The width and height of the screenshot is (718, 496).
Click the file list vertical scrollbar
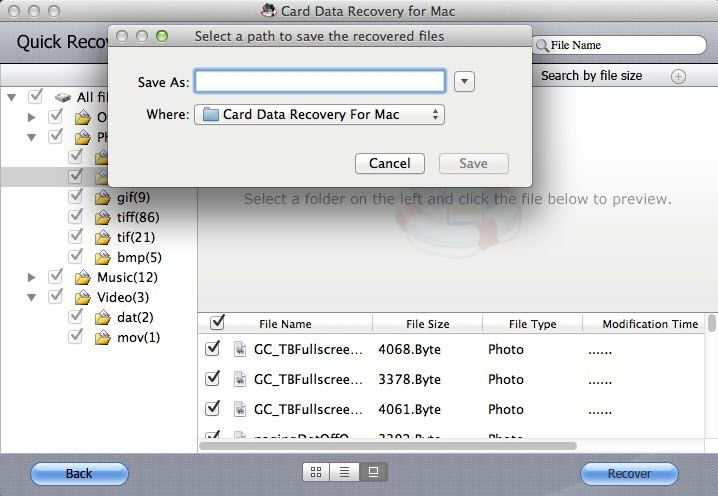pyautogui.click(x=712, y=380)
